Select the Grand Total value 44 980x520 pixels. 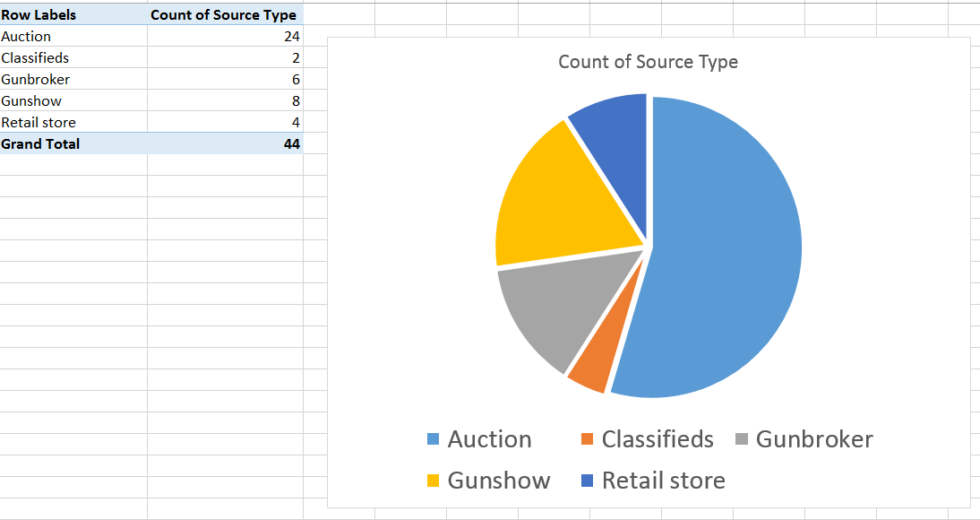click(x=225, y=143)
